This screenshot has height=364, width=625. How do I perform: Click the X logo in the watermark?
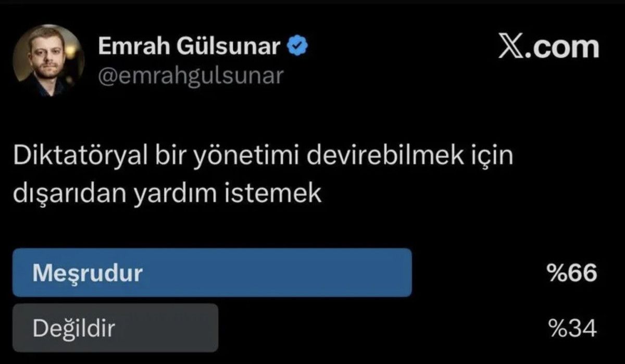click(515, 47)
